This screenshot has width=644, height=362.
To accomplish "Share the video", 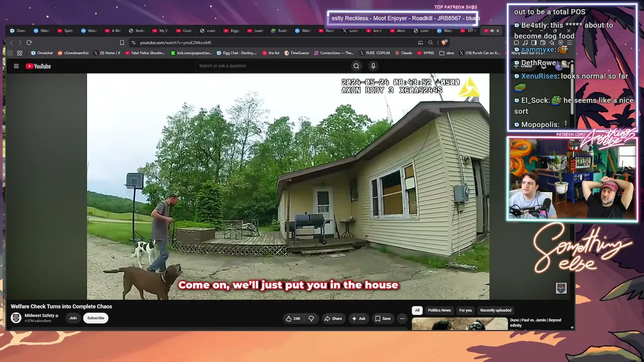I will click(x=333, y=318).
